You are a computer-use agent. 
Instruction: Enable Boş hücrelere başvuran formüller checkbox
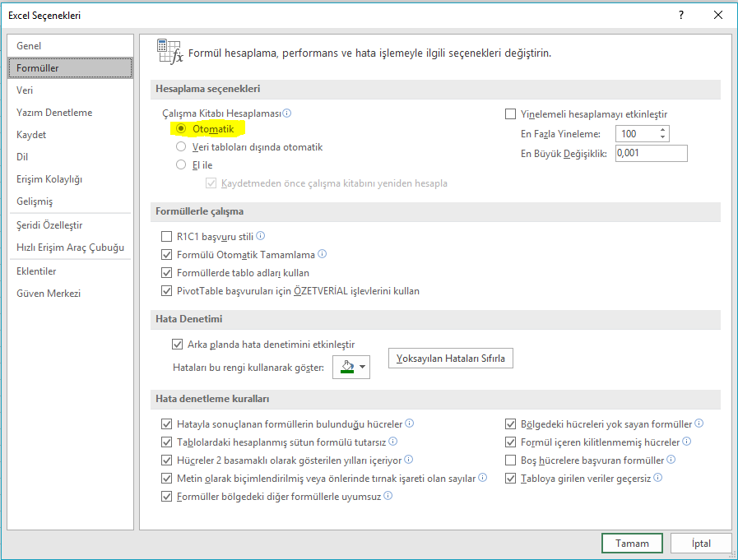coord(510,460)
